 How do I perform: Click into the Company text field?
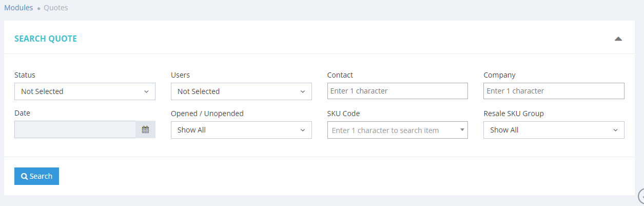pos(554,91)
